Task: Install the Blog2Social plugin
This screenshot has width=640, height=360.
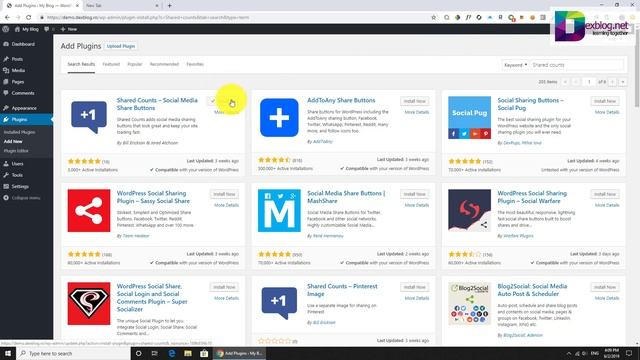Action: pos(604,287)
